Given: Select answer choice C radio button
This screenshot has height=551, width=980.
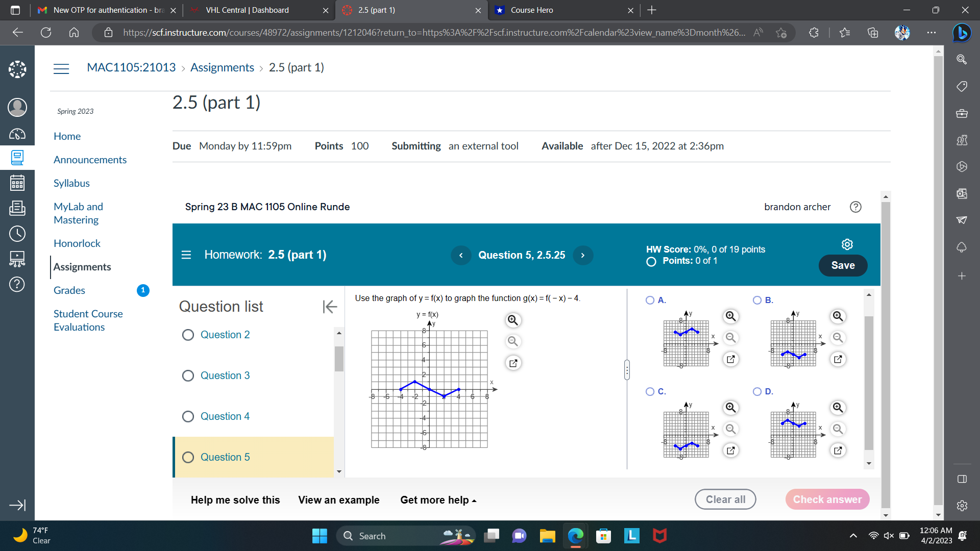Looking at the screenshot, I should [650, 391].
